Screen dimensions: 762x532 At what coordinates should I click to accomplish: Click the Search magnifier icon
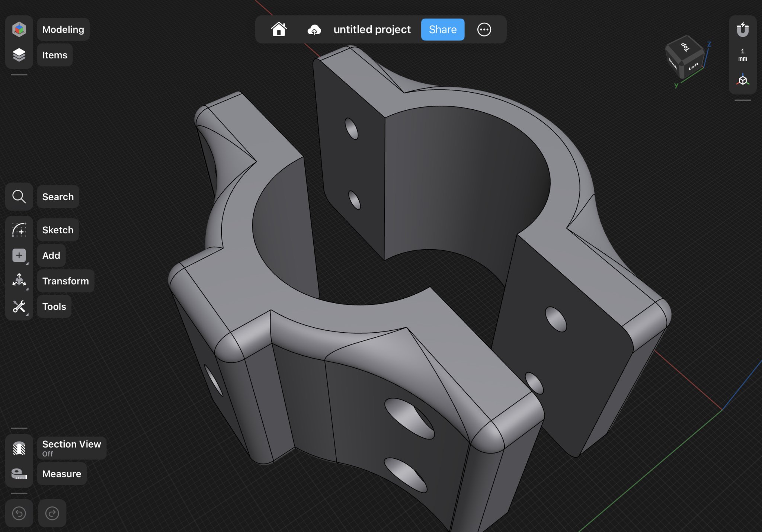[19, 197]
